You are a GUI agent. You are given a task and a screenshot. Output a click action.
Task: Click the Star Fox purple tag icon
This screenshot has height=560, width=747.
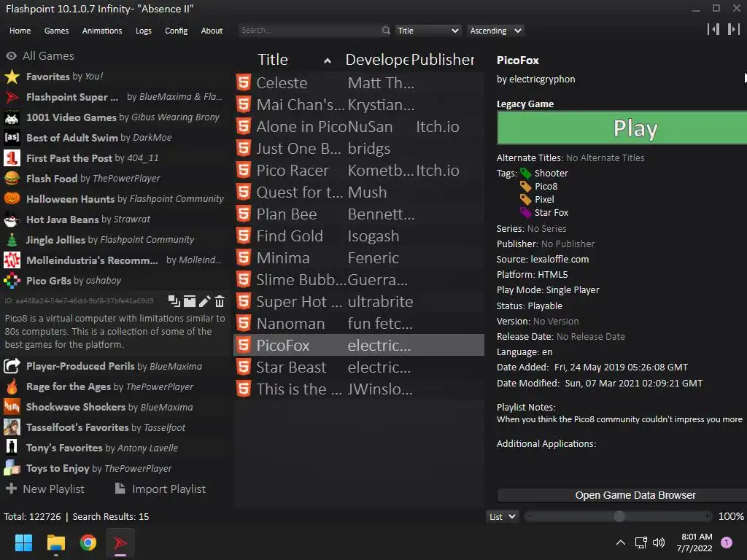[x=525, y=212]
